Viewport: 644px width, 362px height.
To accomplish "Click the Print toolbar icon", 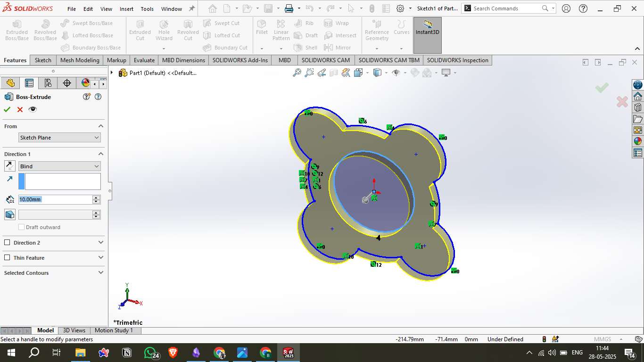I will [x=289, y=8].
